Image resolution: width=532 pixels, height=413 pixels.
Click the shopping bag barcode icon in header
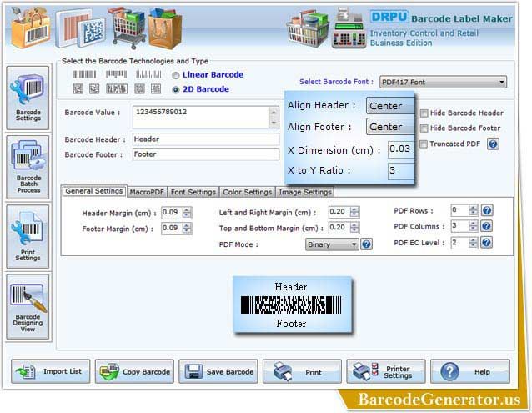(x=31, y=28)
